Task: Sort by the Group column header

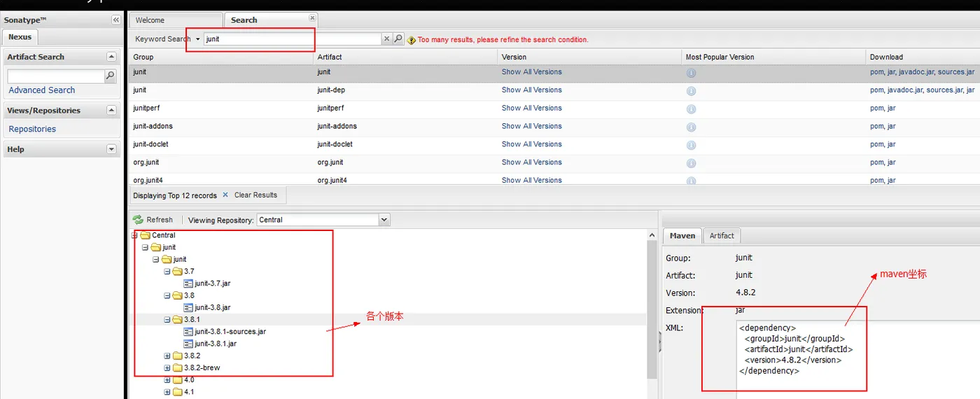Action: coord(221,57)
